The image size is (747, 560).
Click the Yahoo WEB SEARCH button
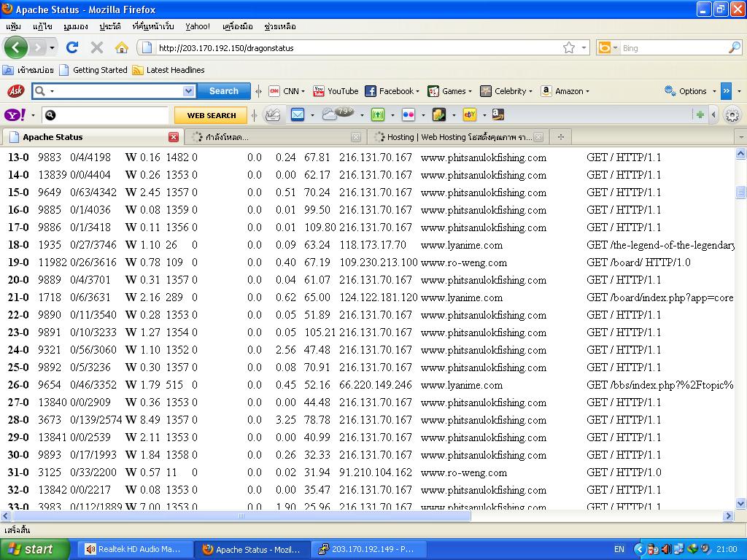(x=211, y=115)
